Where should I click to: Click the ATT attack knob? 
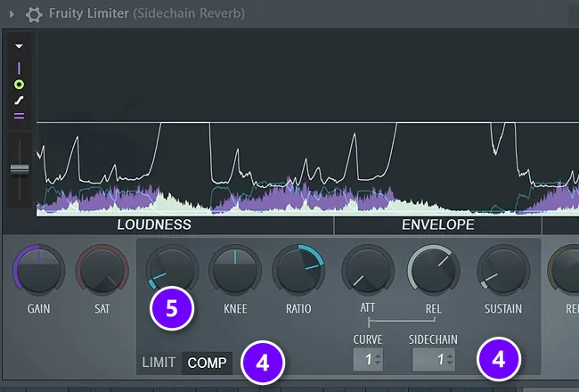coord(368,270)
